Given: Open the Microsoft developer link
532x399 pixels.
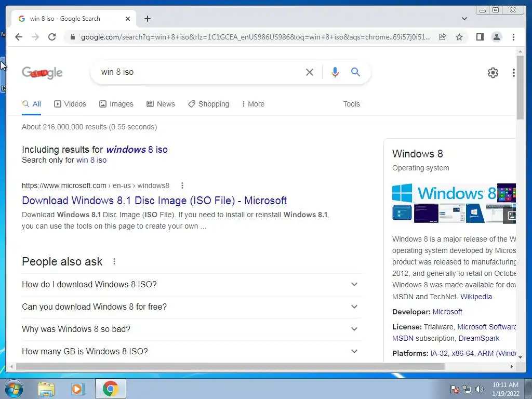Looking at the screenshot, I should 447,312.
